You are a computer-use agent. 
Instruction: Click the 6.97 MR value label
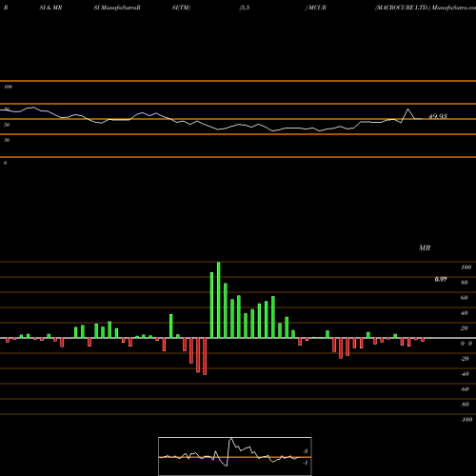coord(441,279)
